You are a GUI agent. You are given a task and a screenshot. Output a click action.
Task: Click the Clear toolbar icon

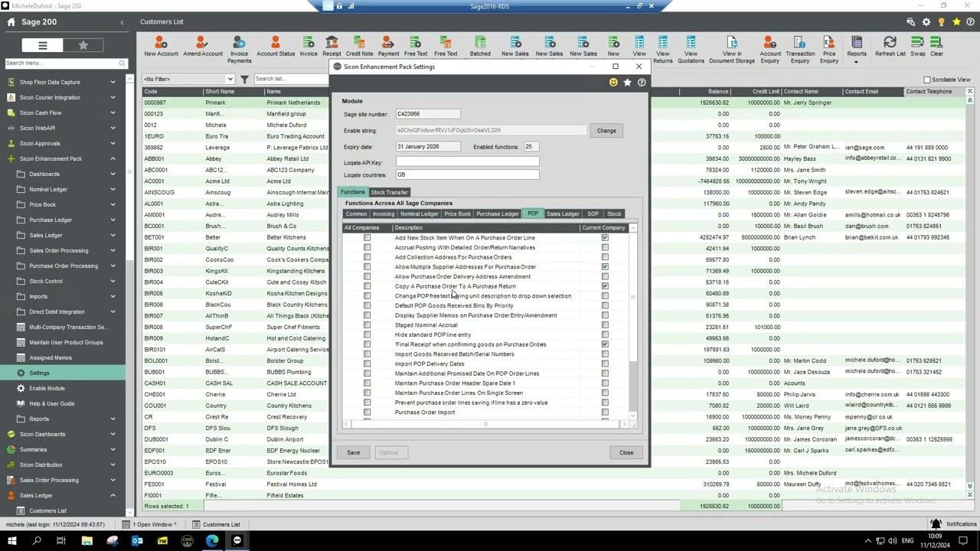pos(937,47)
